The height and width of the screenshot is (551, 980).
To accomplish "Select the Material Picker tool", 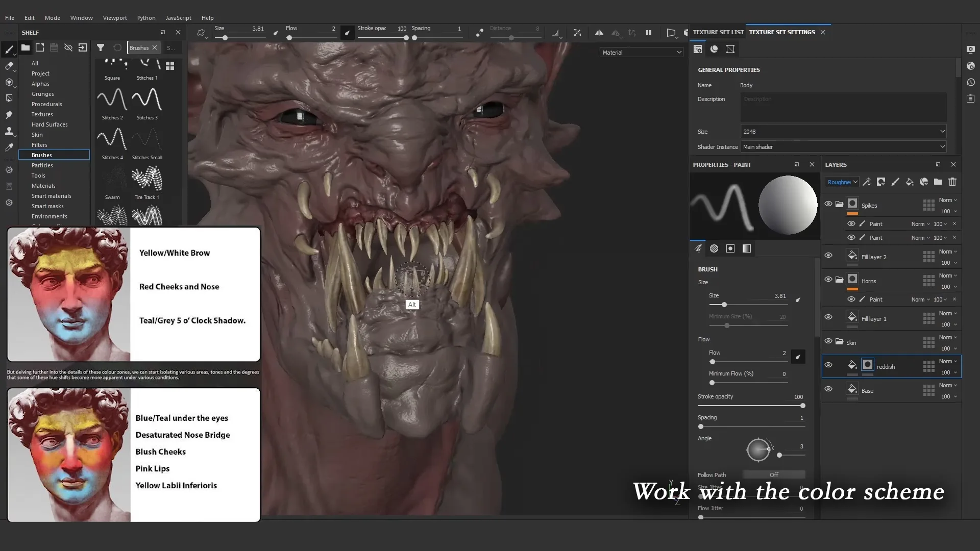I will pos(9,147).
